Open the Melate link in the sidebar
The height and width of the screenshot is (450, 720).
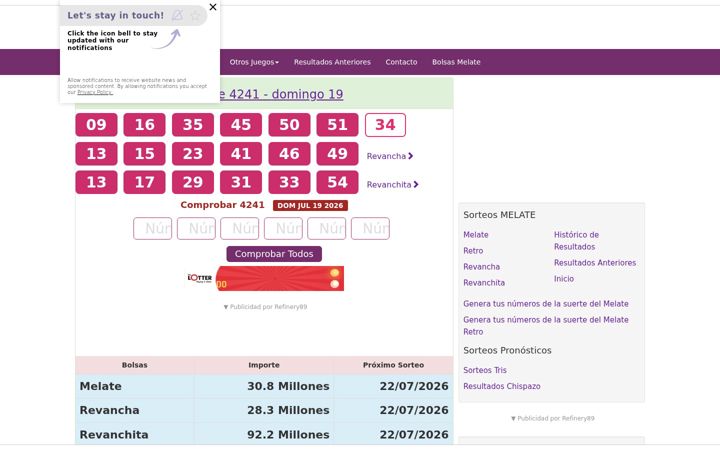click(476, 235)
